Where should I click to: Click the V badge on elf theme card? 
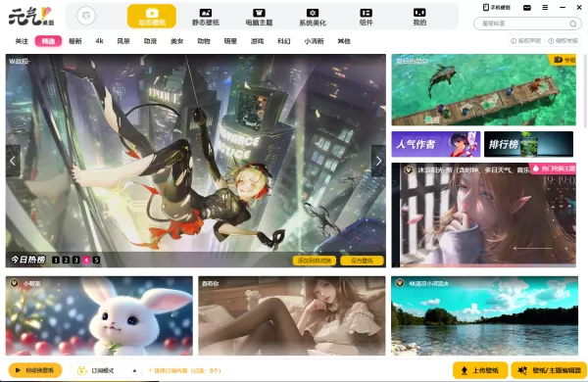(409, 170)
